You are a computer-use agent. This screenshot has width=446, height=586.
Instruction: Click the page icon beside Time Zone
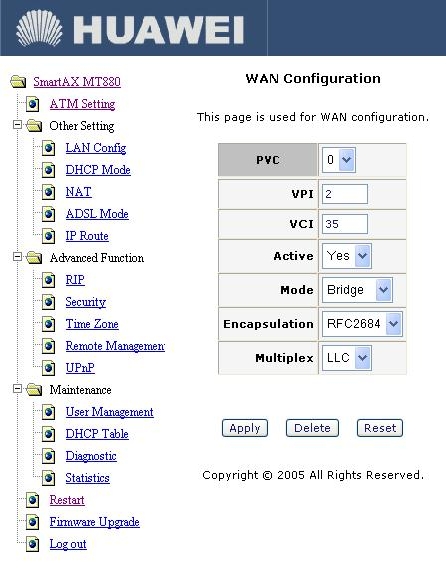(x=48, y=324)
